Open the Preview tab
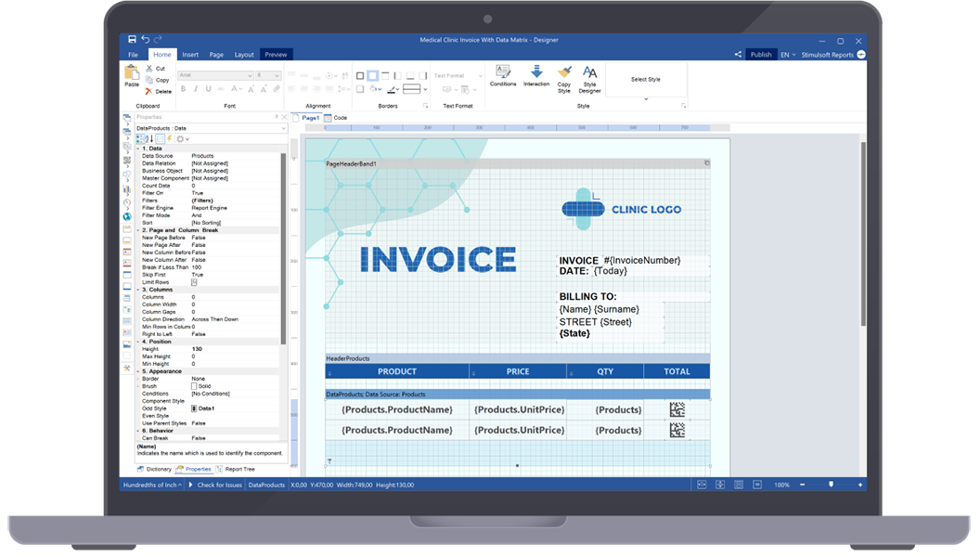 pos(276,54)
